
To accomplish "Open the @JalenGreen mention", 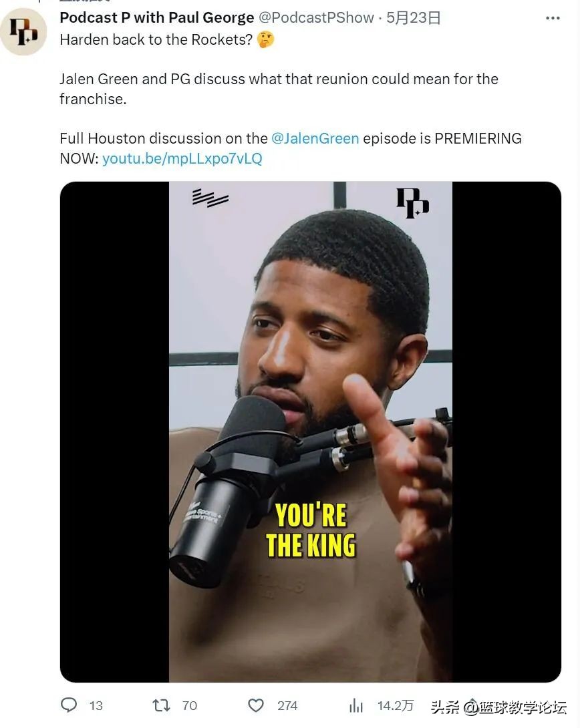I will point(315,138).
